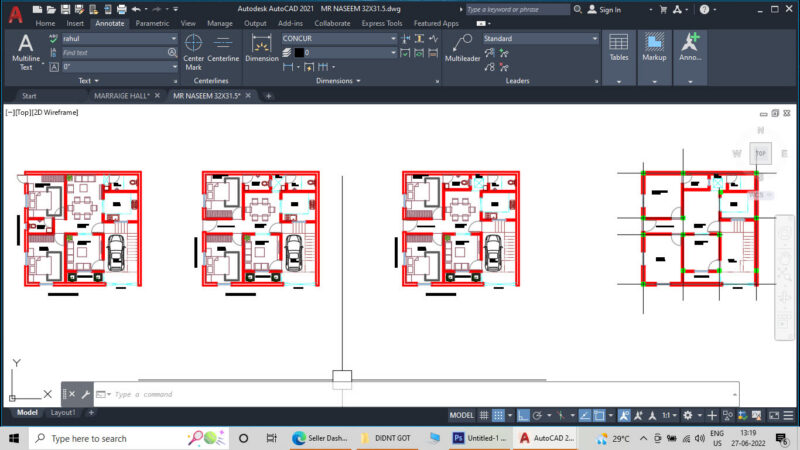Click the Check Spelling icon
This screenshot has height=450, width=800.
[x=54, y=38]
